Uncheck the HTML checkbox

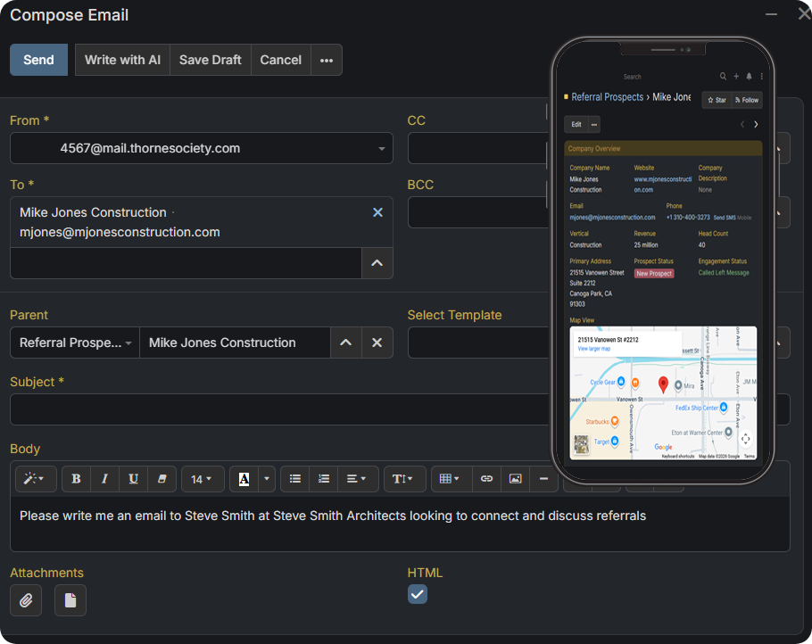click(x=417, y=593)
